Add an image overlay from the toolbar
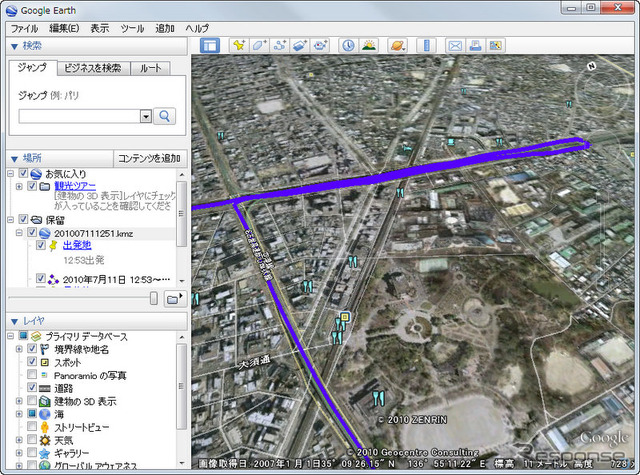Viewport: 640px width, 475px height. pyautogui.click(x=300, y=45)
